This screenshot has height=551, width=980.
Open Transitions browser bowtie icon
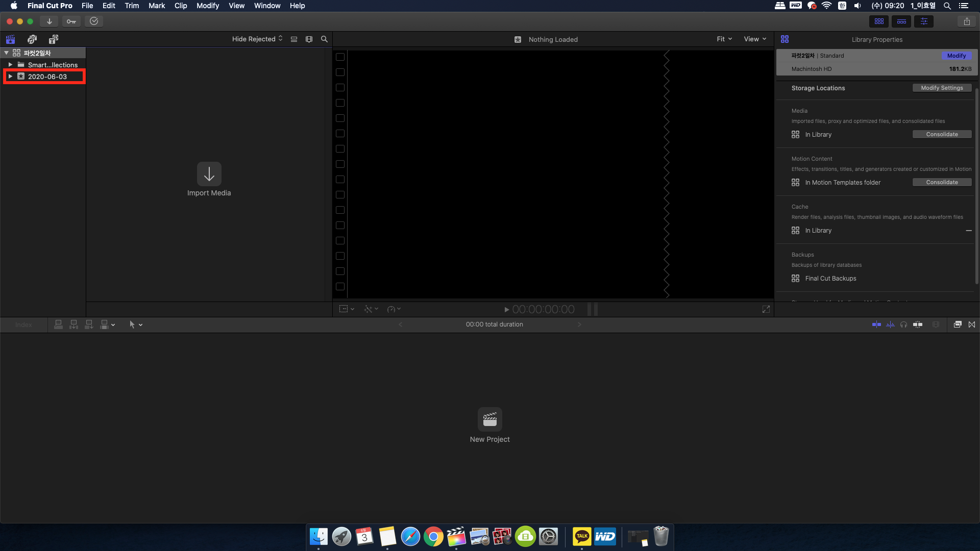tap(972, 324)
